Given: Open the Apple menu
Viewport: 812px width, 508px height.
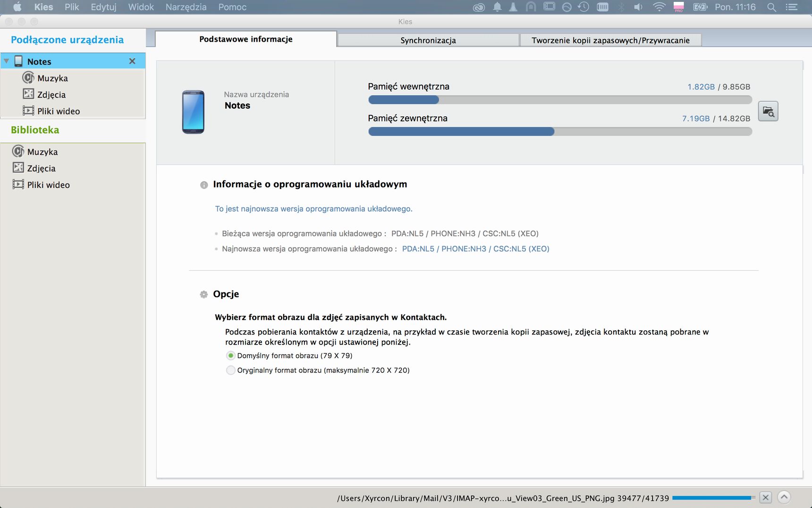Looking at the screenshot, I should (x=17, y=7).
